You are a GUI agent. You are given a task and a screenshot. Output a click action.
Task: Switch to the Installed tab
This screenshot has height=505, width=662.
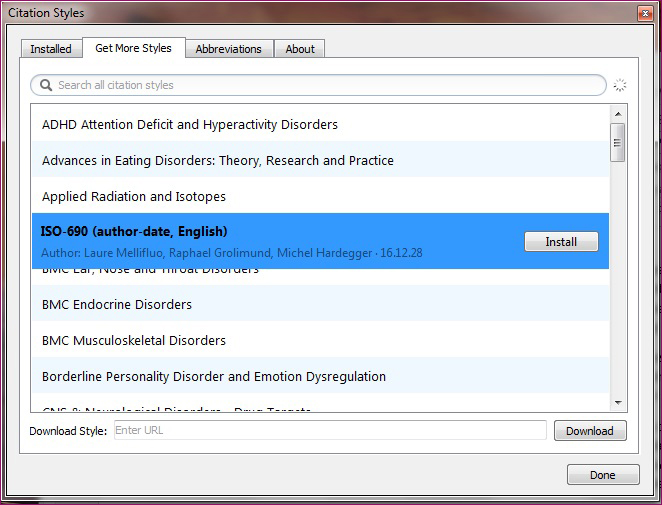[51, 49]
